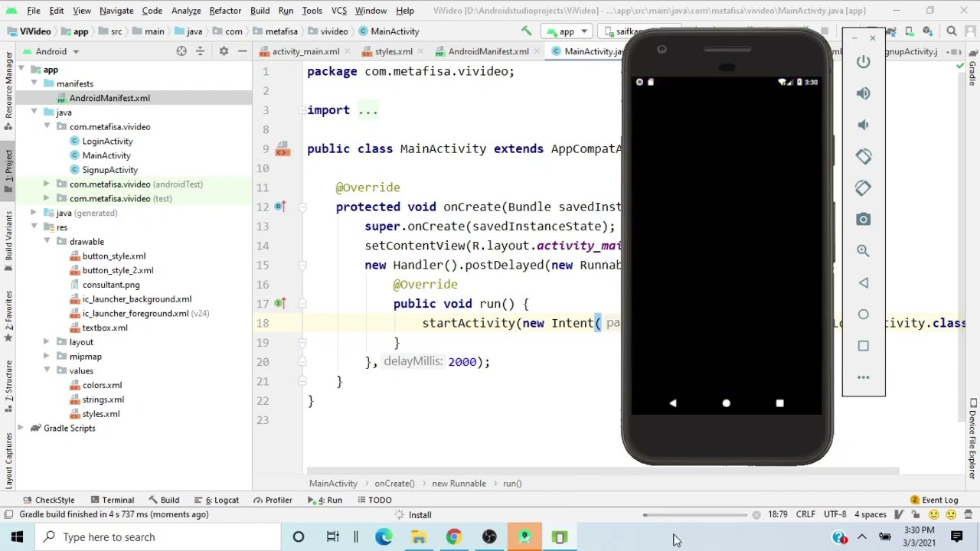Open emulator extended controls (three dots)

[x=863, y=377]
